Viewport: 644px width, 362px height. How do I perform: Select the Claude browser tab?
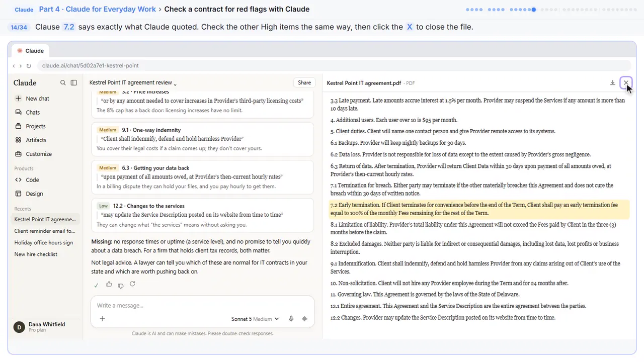pos(30,51)
